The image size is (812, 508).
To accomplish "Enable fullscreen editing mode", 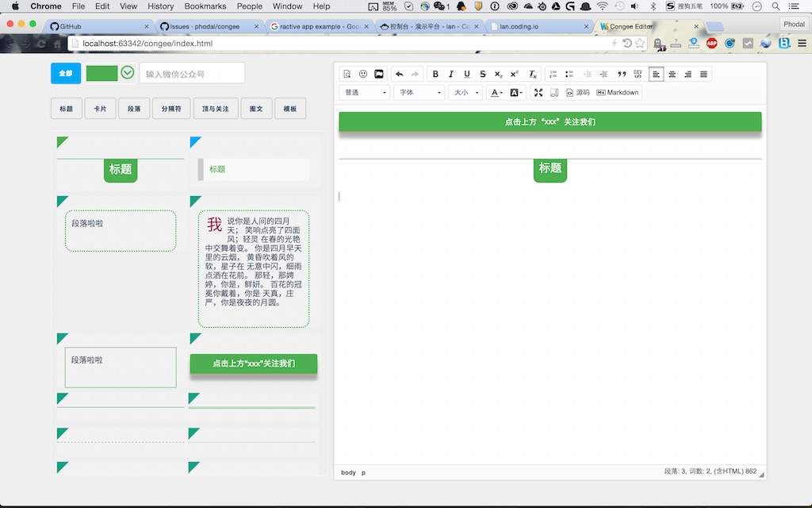I will (538, 92).
